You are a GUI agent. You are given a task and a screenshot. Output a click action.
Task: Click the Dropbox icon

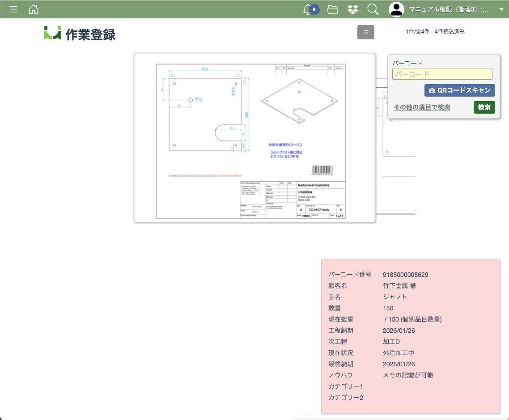coord(353,9)
